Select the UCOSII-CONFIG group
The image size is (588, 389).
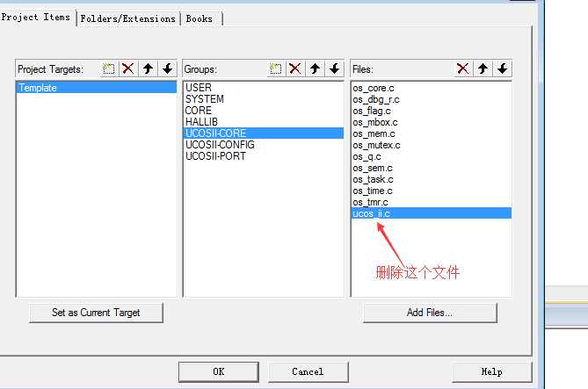click(264, 145)
